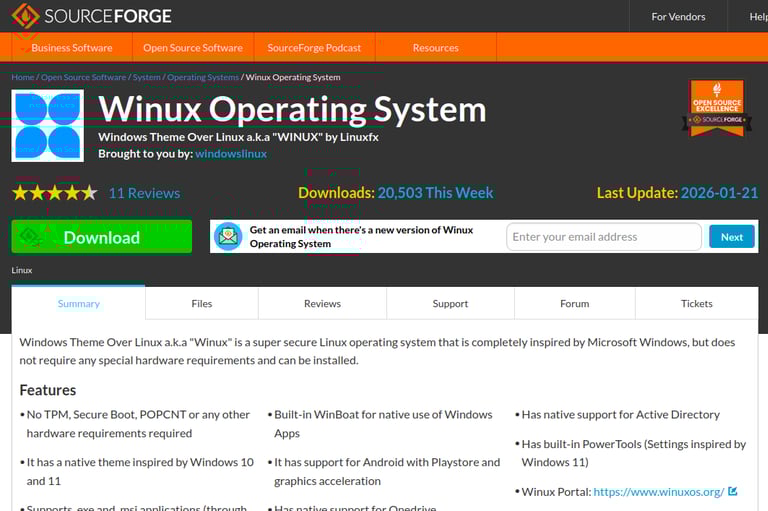Click the Features heading
Image resolution: width=768 pixels, height=511 pixels.
pos(48,390)
